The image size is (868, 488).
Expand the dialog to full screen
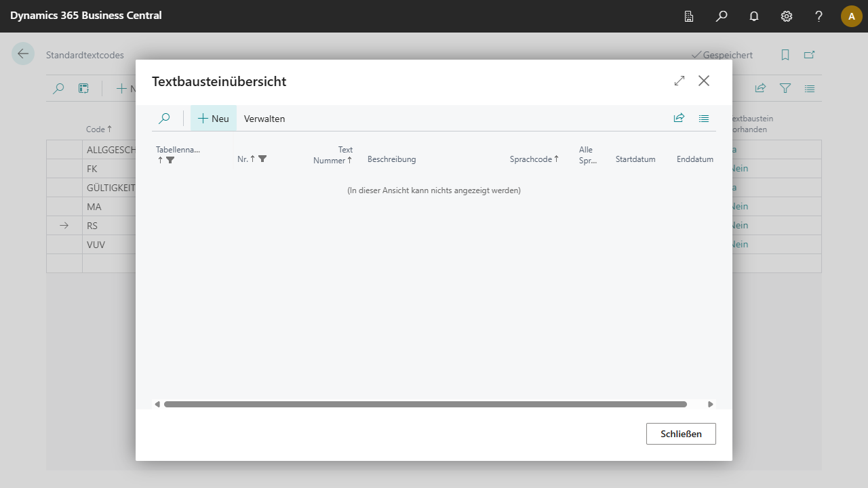[679, 81]
